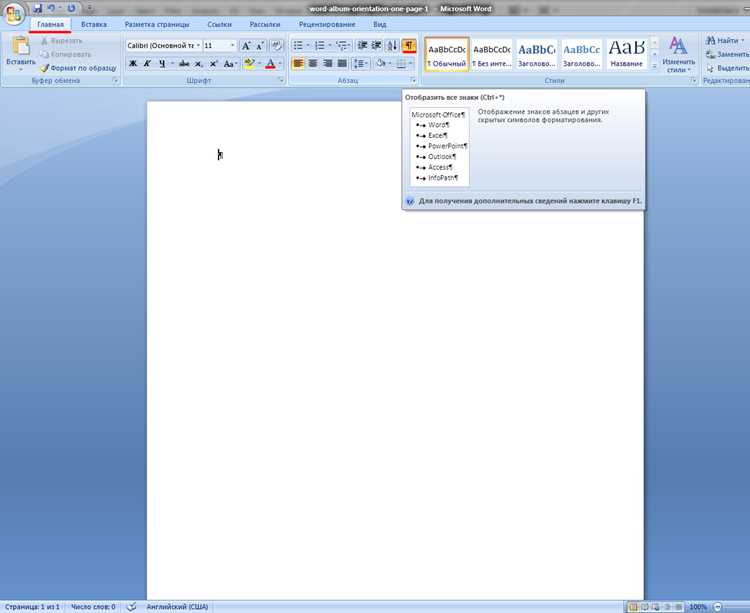This screenshot has width=750, height=613.
Task: Click Вырезать cut command
Action: pos(61,41)
